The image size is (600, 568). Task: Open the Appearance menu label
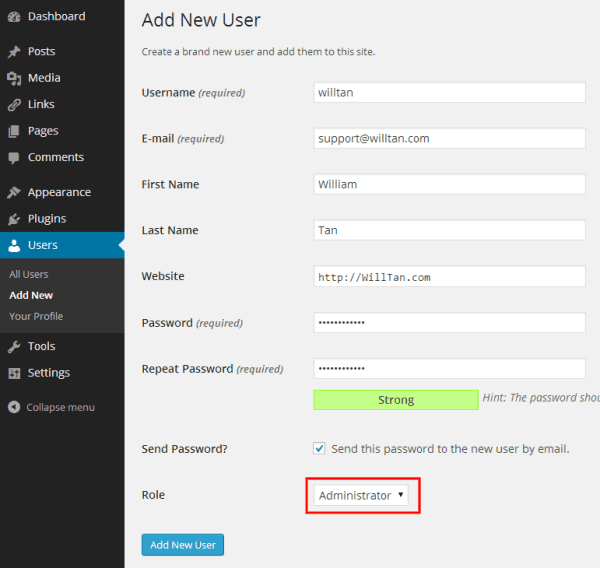pos(59,192)
